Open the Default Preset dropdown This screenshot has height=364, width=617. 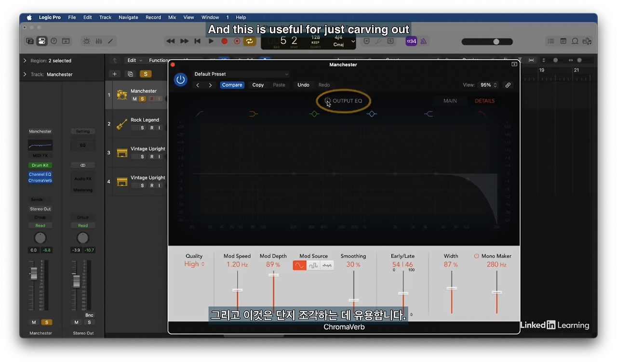[241, 74]
